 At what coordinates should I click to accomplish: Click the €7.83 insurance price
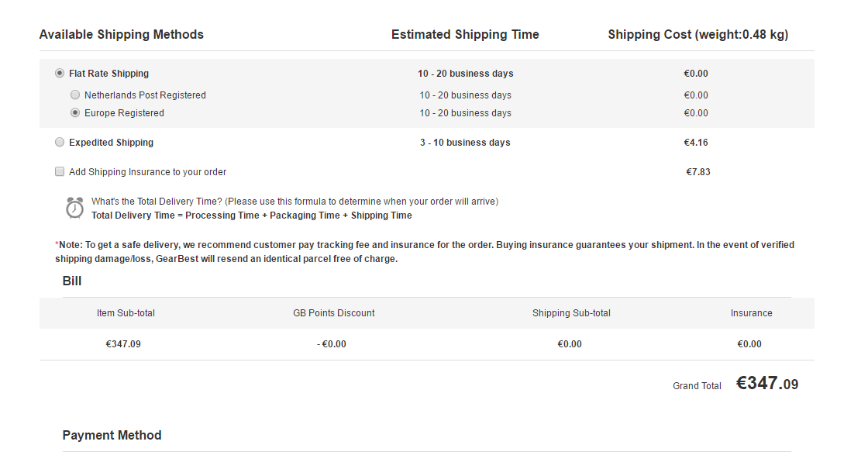pos(698,172)
